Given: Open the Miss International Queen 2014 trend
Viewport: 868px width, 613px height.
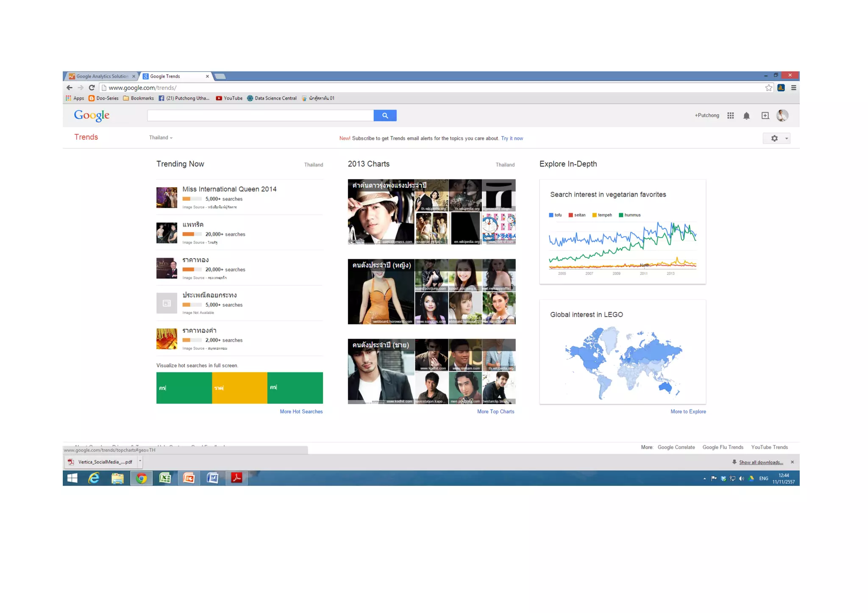Looking at the screenshot, I should (229, 189).
